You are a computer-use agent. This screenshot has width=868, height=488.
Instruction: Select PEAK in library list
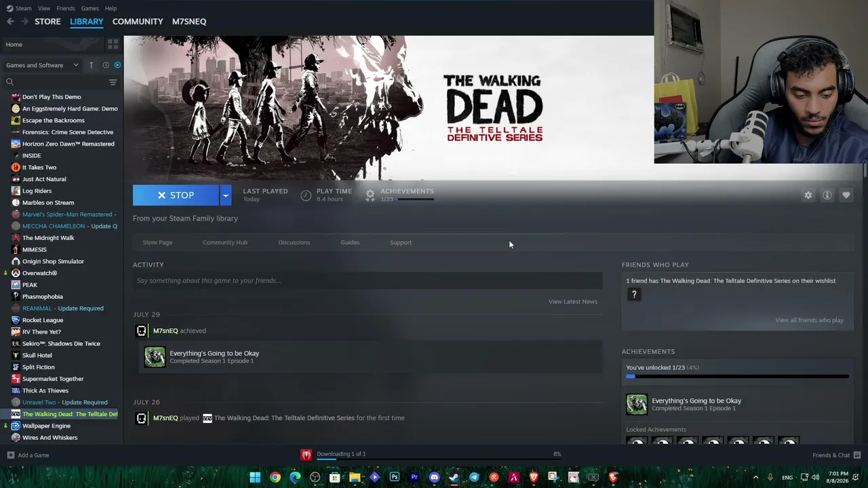tap(30, 285)
